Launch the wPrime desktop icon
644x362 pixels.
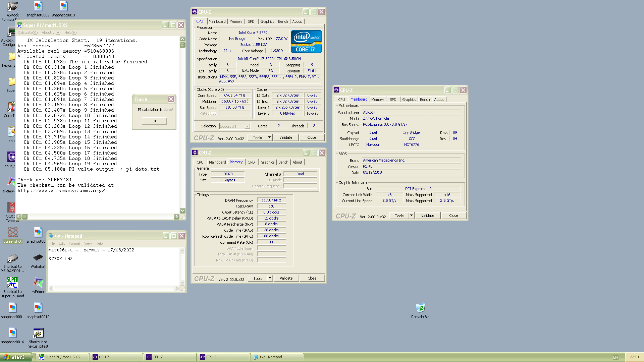(x=38, y=286)
